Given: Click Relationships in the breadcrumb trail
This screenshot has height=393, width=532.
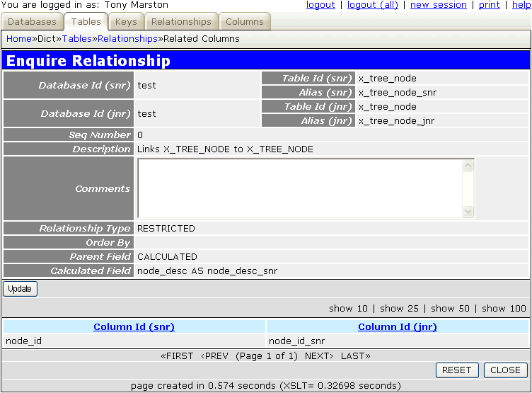Looking at the screenshot, I should [x=127, y=39].
